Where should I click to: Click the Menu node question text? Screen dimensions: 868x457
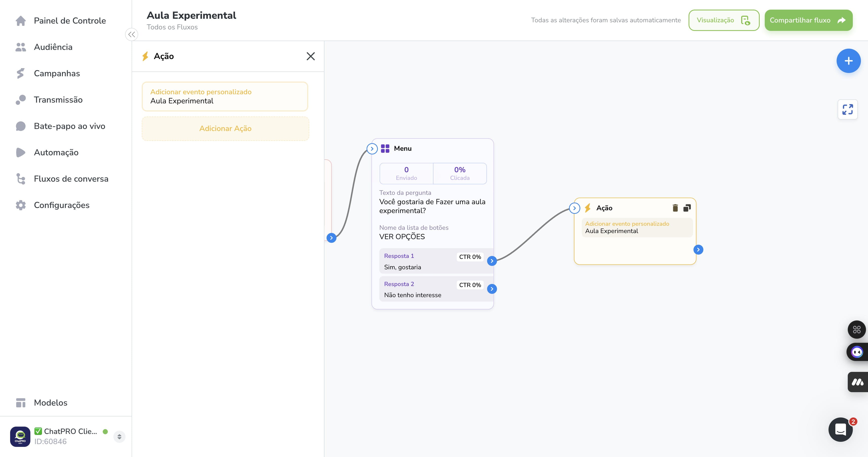tap(432, 206)
